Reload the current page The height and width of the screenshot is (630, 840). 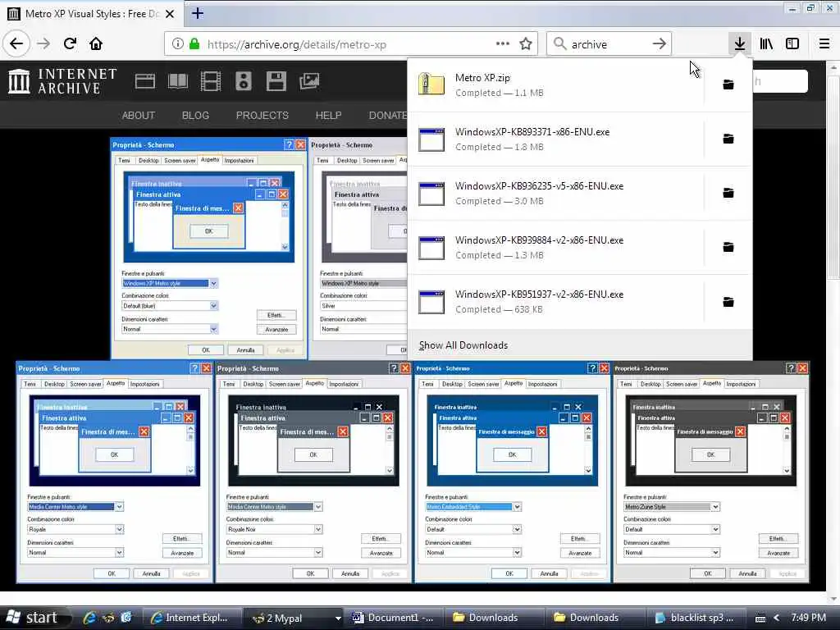70,44
